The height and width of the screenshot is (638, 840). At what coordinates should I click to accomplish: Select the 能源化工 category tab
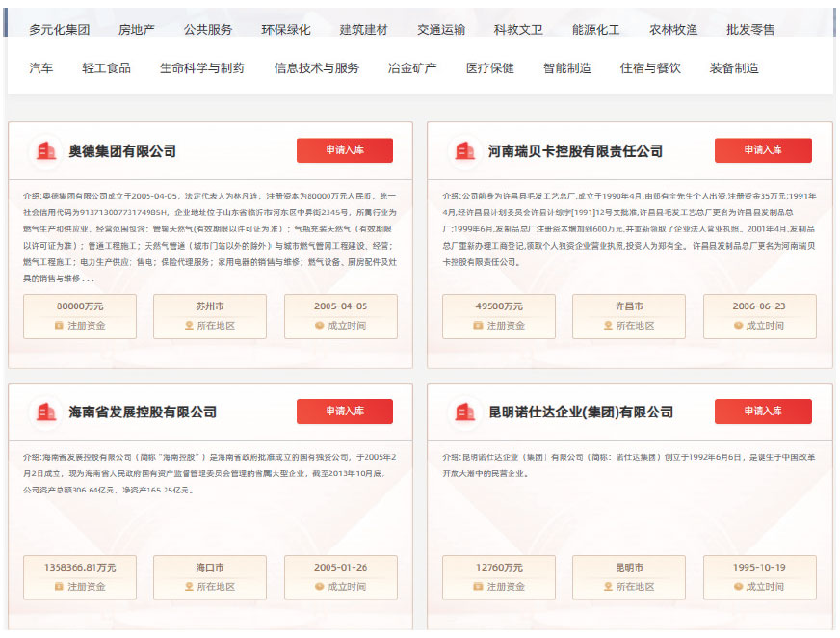pyautogui.click(x=595, y=29)
